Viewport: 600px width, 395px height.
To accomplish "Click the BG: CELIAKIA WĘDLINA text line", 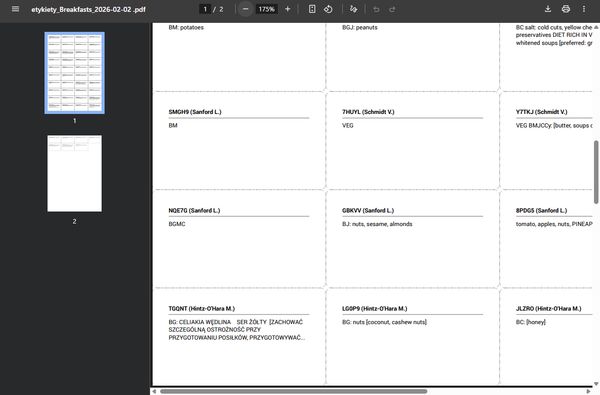I will point(236,322).
